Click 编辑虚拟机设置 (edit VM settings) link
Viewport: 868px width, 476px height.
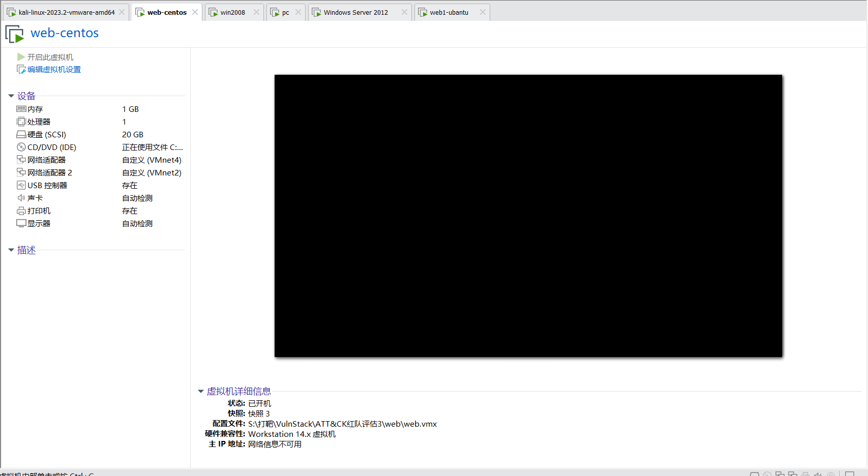(54, 70)
